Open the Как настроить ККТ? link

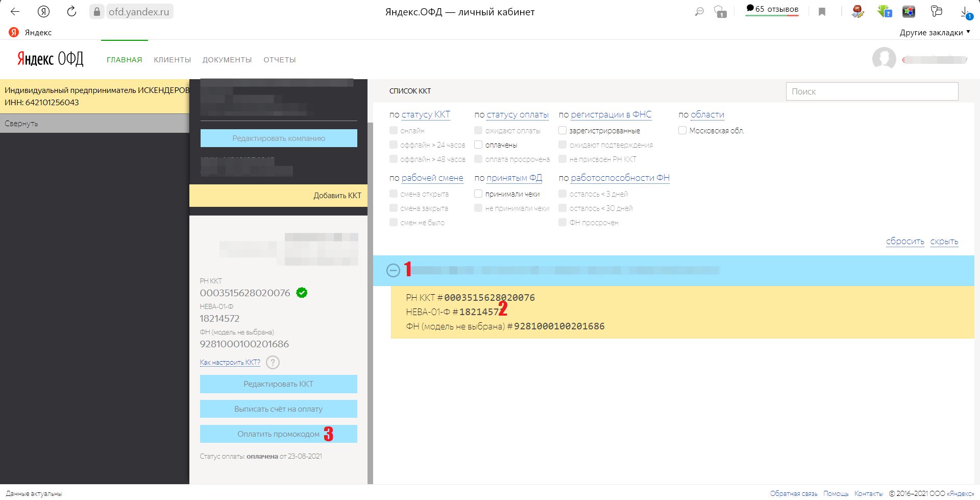click(230, 363)
